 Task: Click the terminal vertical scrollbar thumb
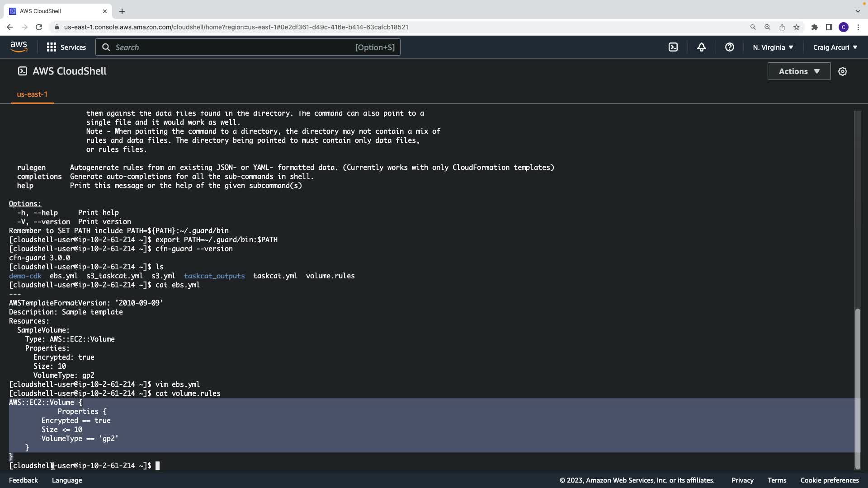click(857, 389)
